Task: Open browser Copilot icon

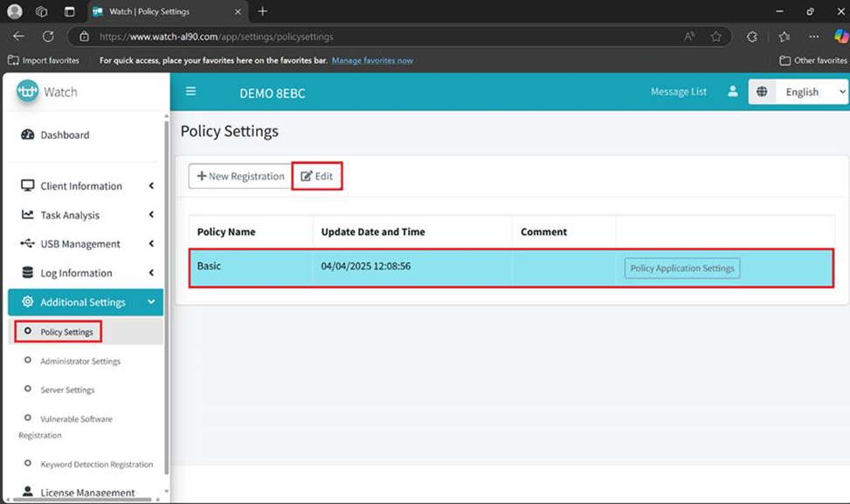Action: pyautogui.click(x=840, y=37)
